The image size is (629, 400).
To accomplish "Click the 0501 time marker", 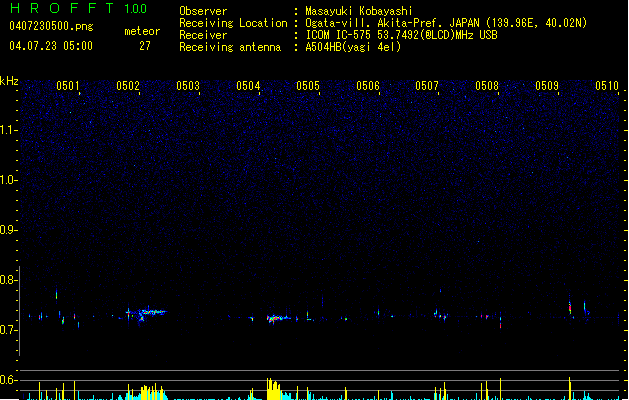I will coord(67,86).
